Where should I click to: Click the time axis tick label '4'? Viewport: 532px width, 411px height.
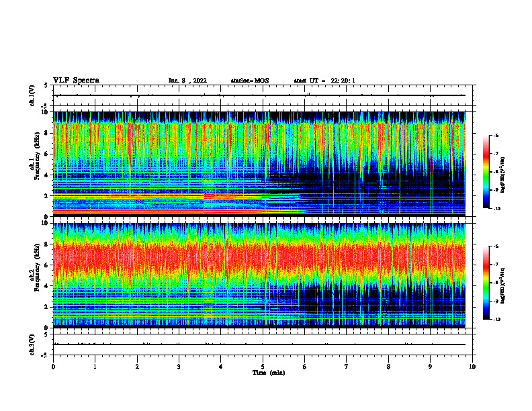tap(221, 367)
